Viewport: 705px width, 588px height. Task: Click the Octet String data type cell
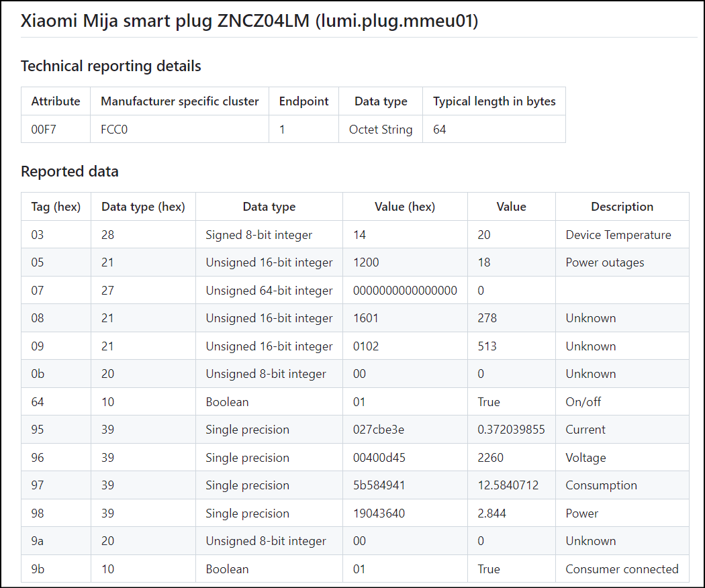tap(380, 130)
